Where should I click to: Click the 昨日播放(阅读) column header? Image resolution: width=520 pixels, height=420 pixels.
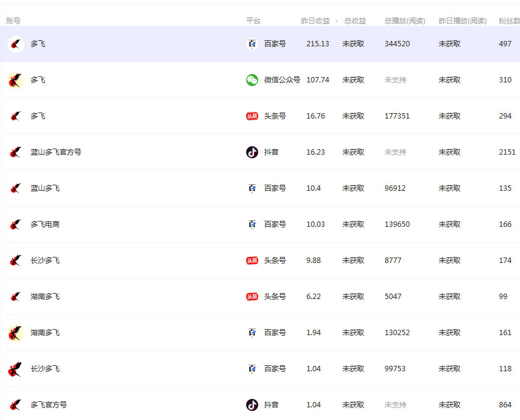point(462,21)
